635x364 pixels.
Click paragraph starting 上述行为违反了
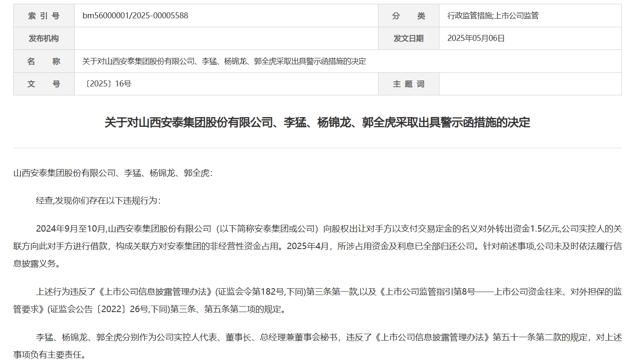pyautogui.click(x=317, y=301)
